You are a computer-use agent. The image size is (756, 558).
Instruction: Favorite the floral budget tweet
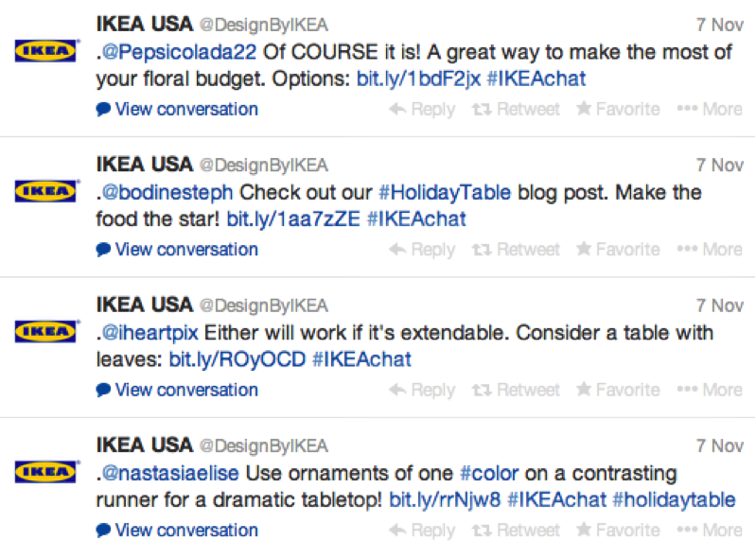[618, 109]
